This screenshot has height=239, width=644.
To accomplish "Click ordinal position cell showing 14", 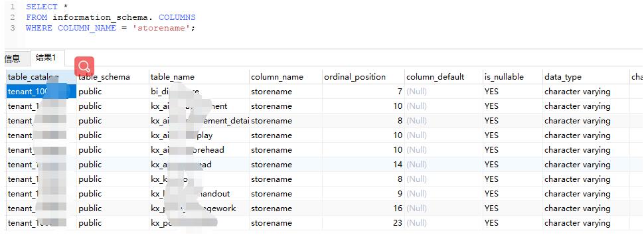I will pyautogui.click(x=363, y=165).
